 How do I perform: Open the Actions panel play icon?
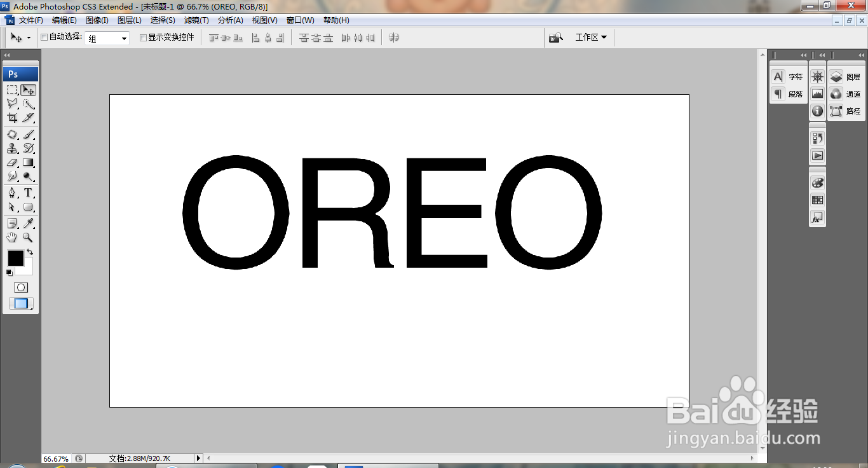818,155
